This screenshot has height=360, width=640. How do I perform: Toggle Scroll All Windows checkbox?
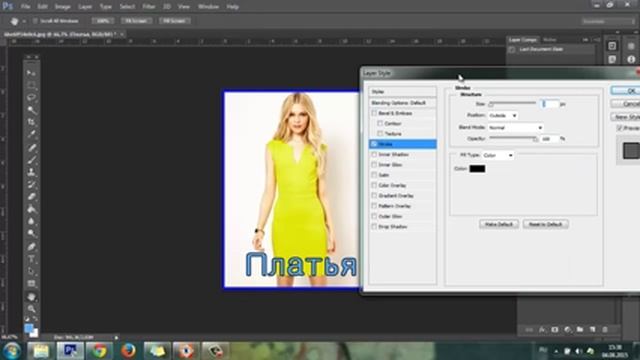(35, 21)
